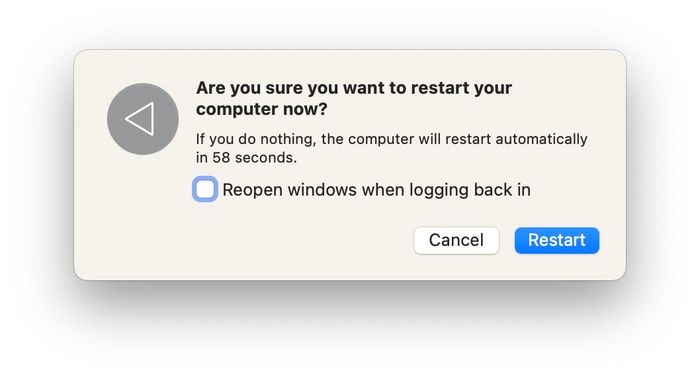Click the 'Reopen windows when logging back in' label

click(376, 190)
